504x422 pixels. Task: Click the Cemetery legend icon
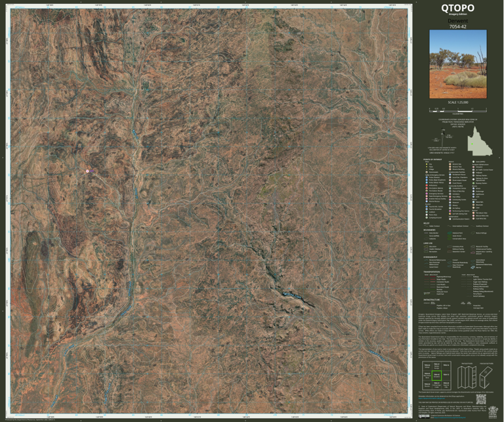point(450,194)
